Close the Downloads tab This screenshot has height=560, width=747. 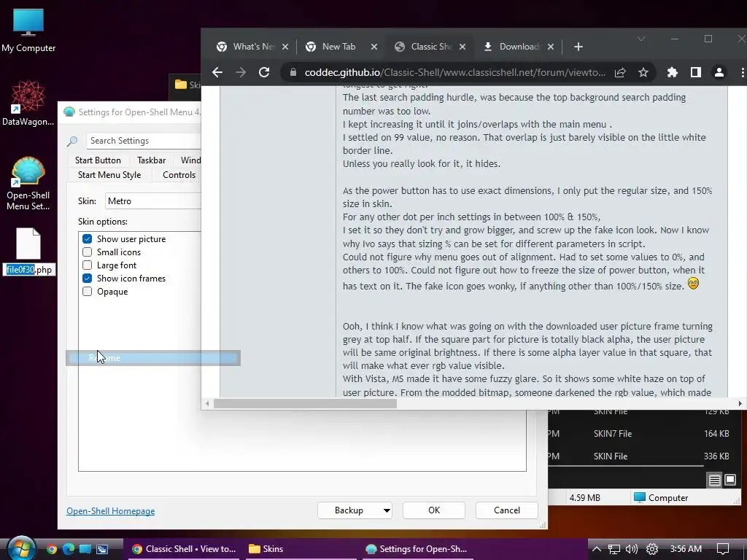tap(551, 47)
